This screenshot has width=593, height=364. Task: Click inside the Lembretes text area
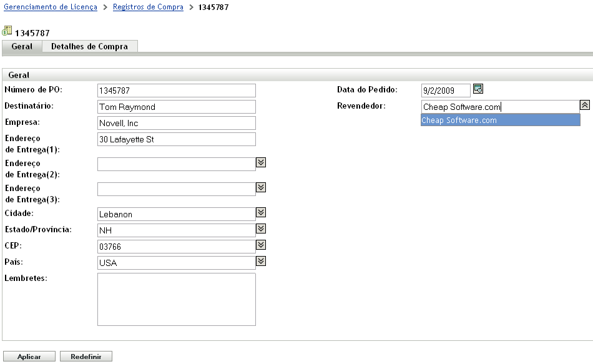pyautogui.click(x=177, y=299)
